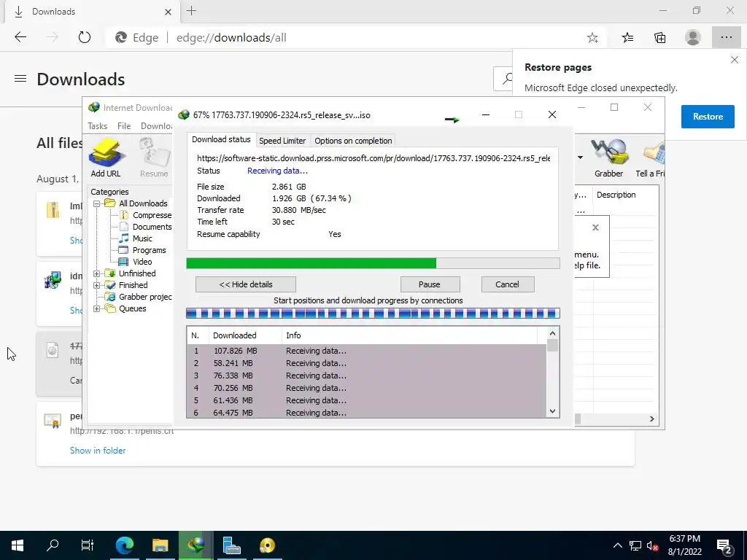Collapse the All Downloads tree node
Viewport: 747px width, 560px height.
point(97,203)
